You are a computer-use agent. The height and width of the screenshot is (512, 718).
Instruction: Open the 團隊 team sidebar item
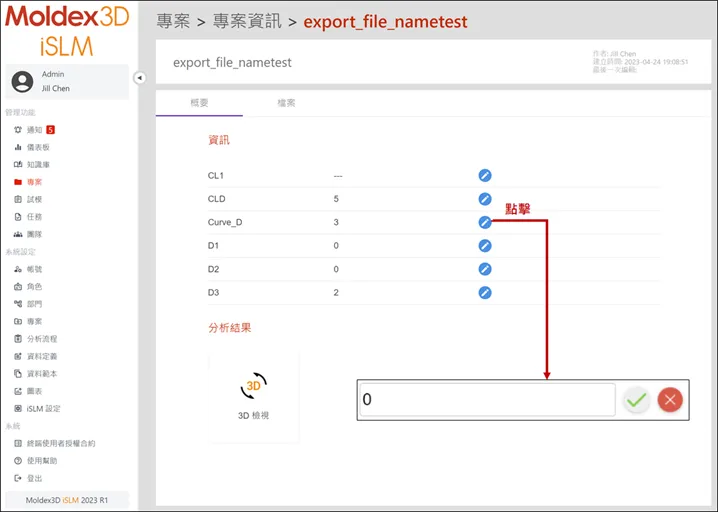(28, 234)
